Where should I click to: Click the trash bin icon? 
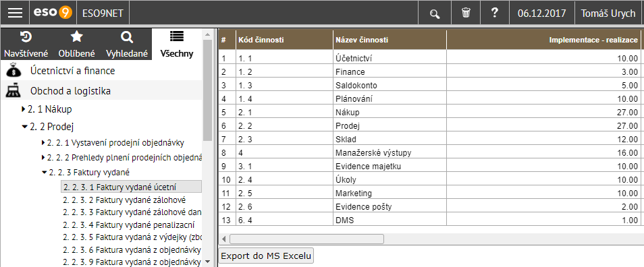[466, 13]
